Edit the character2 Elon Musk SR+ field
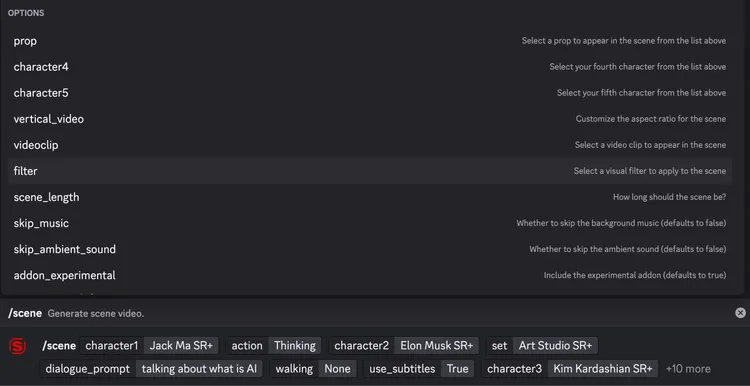 coord(436,345)
